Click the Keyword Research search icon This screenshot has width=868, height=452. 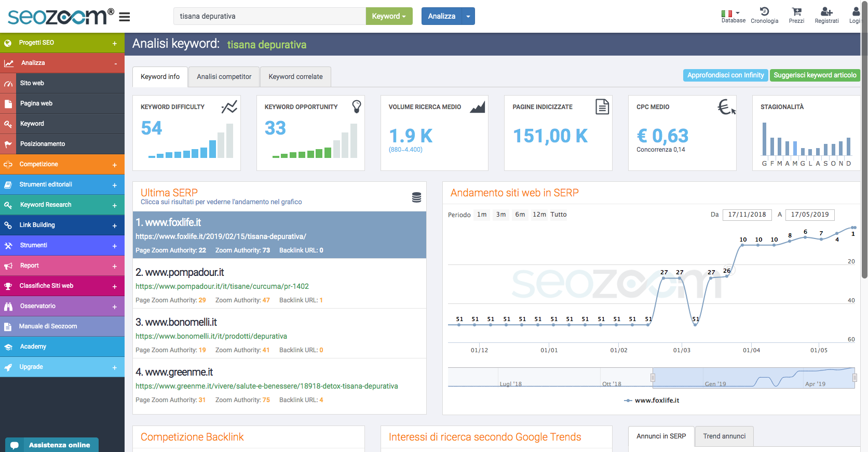[8, 205]
